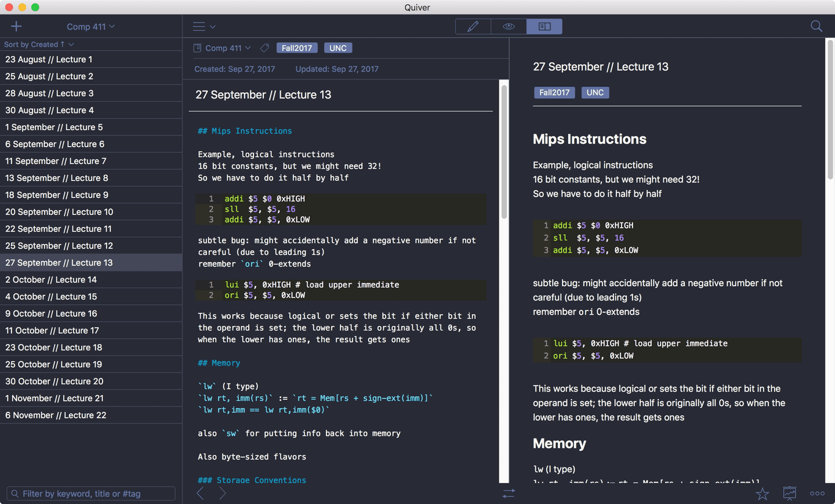Toggle preview mode with the eye icon
Screen dimensions: 835x504
click(509, 26)
